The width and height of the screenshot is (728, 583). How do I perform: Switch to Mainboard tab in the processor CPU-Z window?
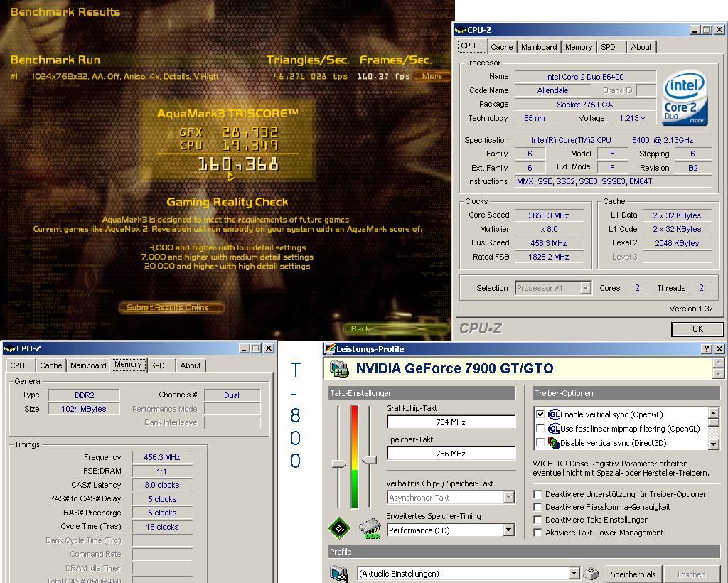point(539,47)
